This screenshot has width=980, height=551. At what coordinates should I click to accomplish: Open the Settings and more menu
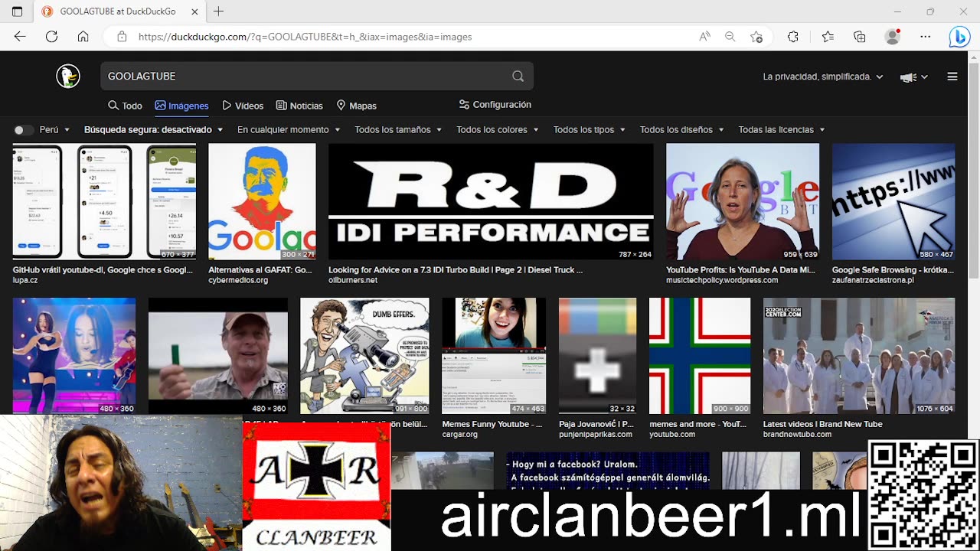[x=926, y=37]
